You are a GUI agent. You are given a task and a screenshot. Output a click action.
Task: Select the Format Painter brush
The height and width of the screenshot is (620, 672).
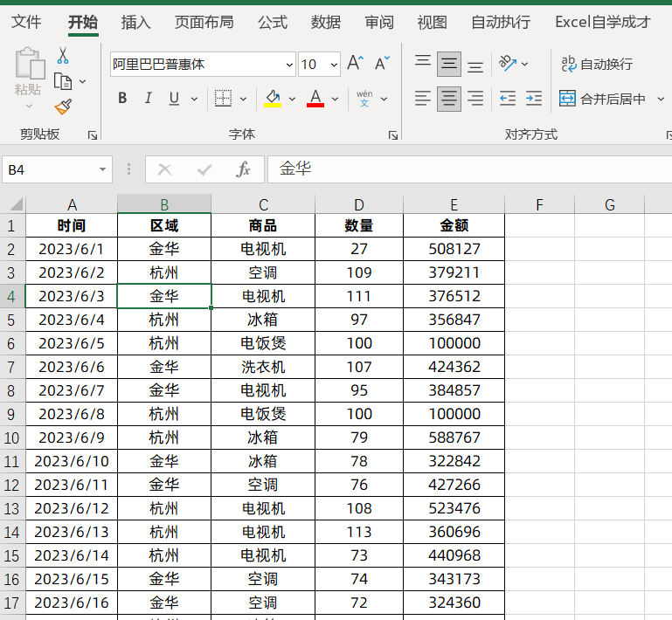tap(63, 107)
